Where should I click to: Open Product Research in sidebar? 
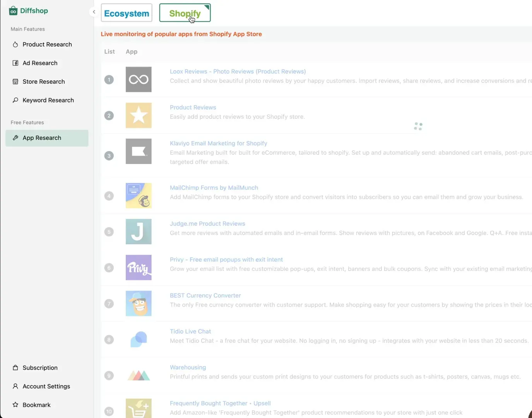(47, 45)
